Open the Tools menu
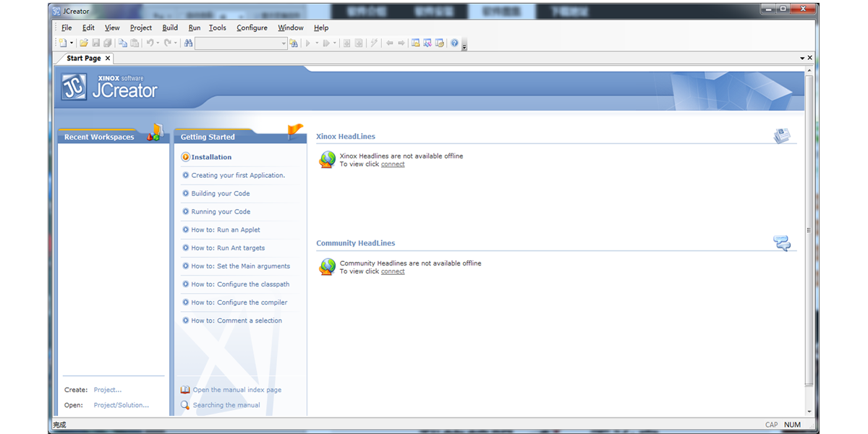Image resolution: width=868 pixels, height=434 pixels. pos(218,27)
